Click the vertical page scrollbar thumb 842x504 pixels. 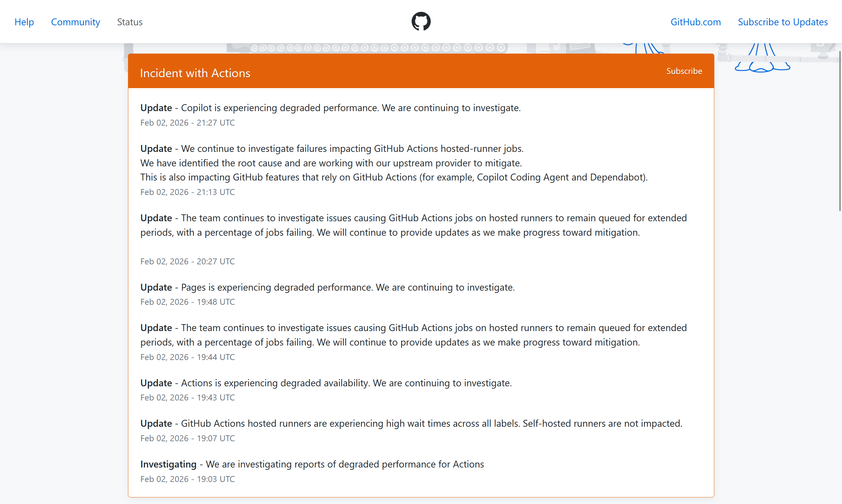840,131
